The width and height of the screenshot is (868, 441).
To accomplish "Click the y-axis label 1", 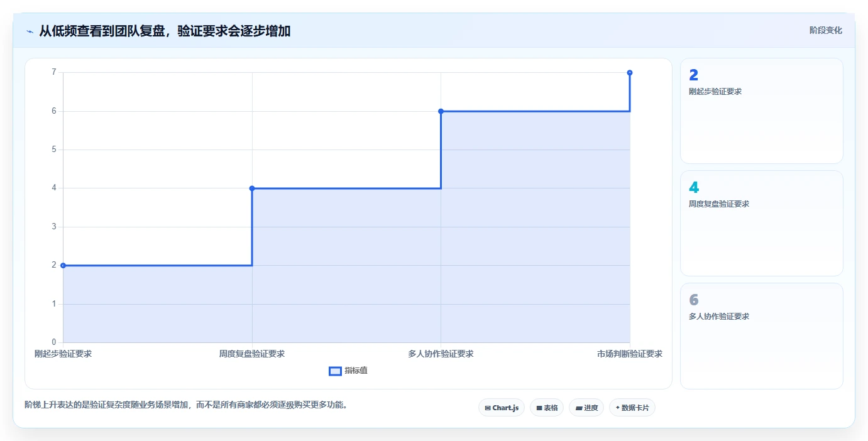I will click(54, 304).
